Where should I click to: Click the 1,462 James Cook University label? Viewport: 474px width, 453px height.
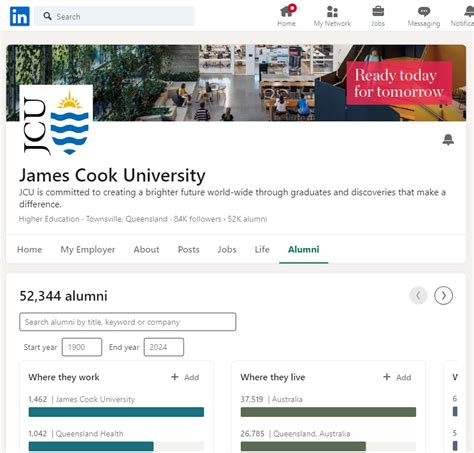82,399
